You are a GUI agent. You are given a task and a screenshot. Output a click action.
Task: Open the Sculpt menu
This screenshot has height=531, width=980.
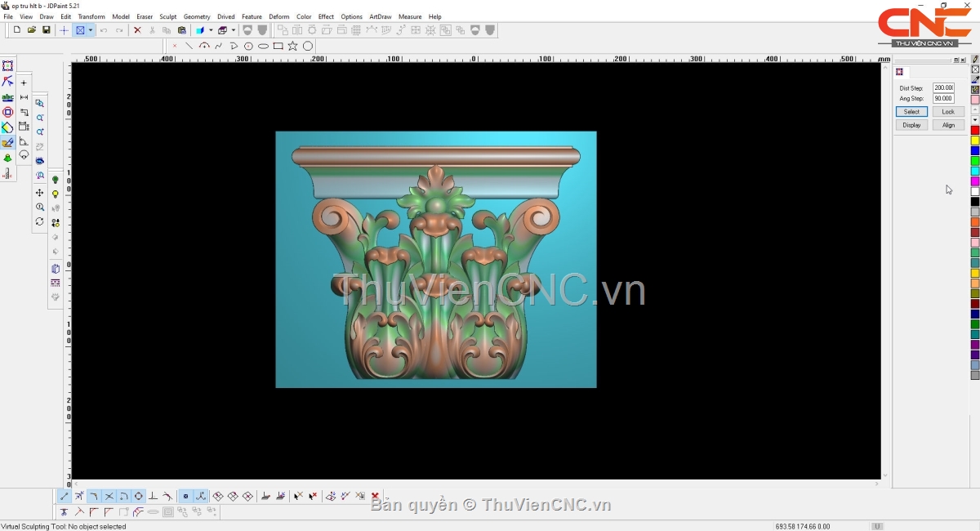tap(168, 16)
